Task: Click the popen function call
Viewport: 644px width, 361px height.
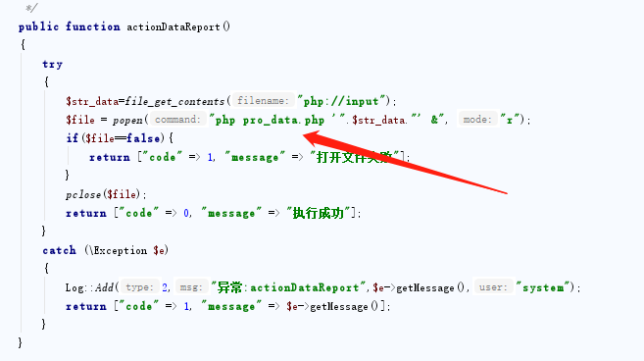Action: [127, 120]
